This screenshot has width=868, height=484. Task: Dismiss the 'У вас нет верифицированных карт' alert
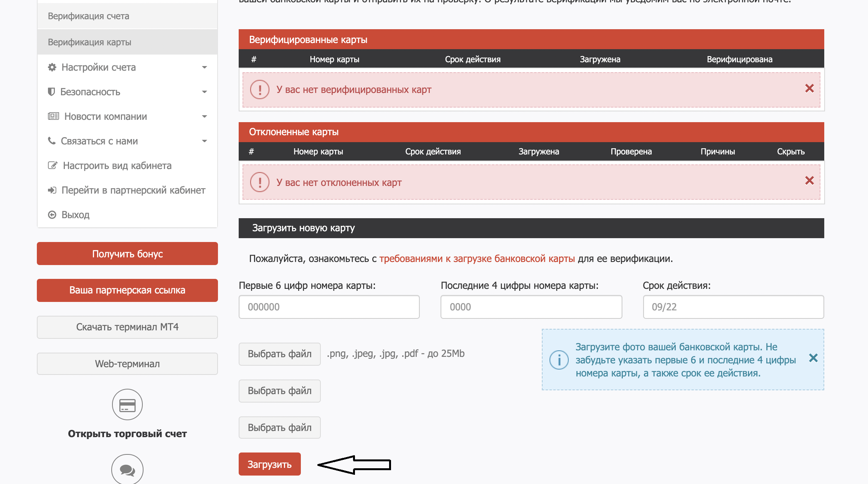[809, 89]
